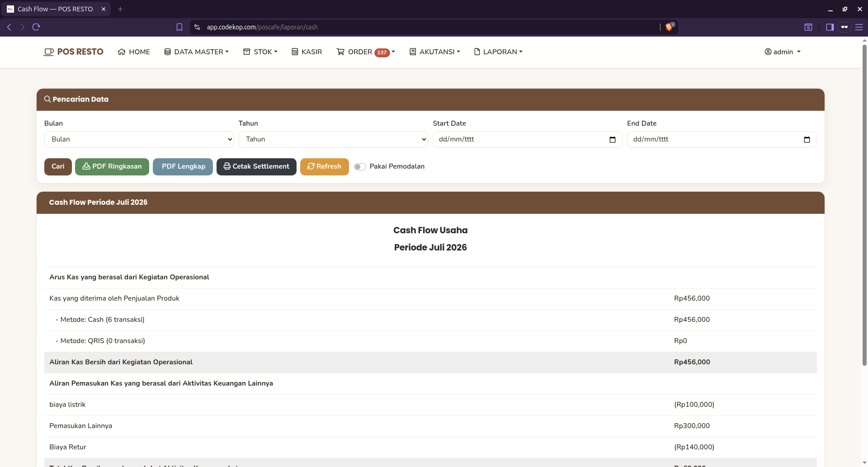Click the Brave Leo glasses icon
The height and width of the screenshot is (467, 868).
point(844,27)
